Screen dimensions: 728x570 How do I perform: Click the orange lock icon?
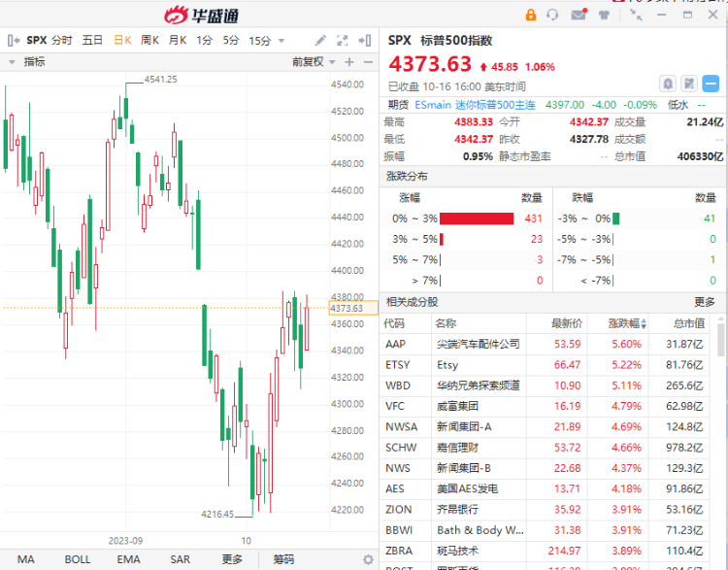[x=531, y=15]
